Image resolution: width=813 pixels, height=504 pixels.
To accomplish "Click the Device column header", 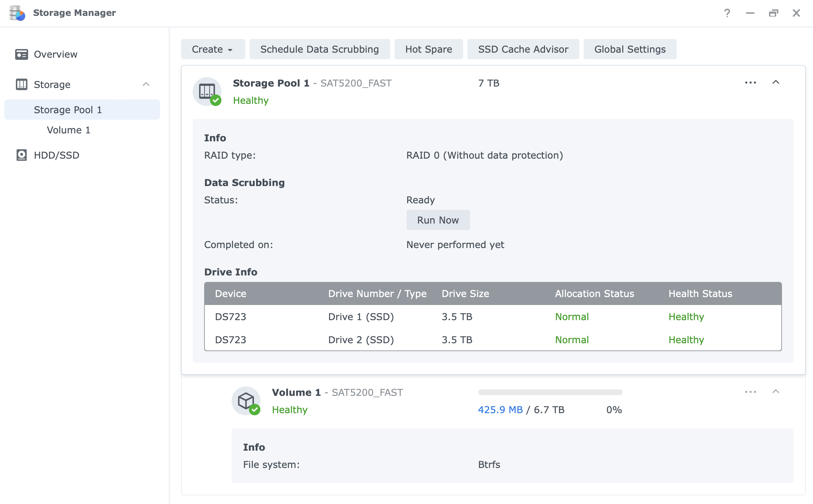I will (x=230, y=294).
